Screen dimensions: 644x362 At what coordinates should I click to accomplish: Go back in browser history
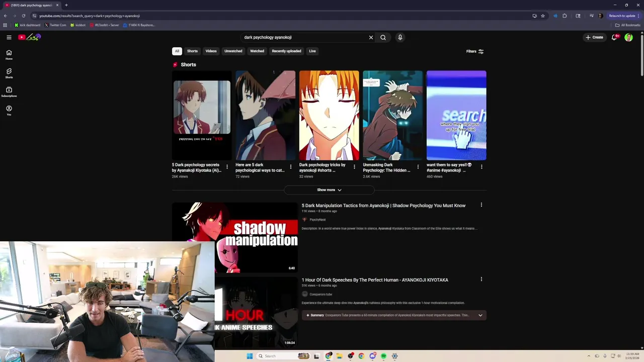pos(6,16)
